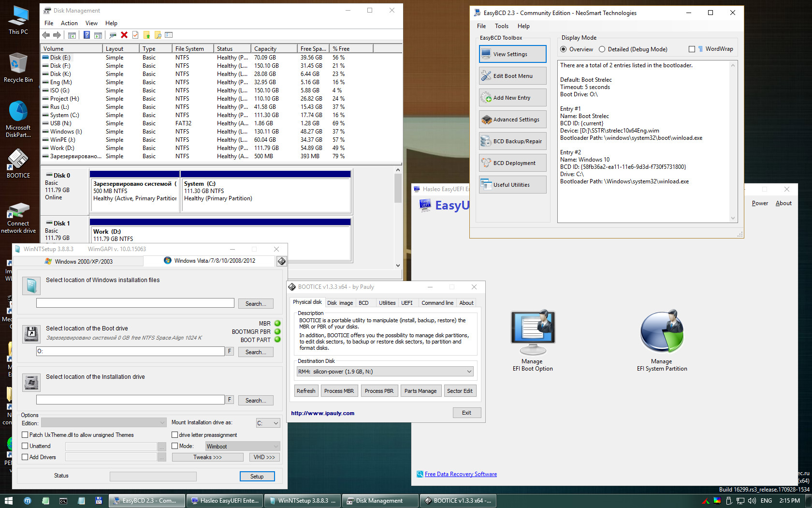Click the Forward arrow in Disk Management toolbar
Viewport: 812px width, 508px height.
coord(57,35)
